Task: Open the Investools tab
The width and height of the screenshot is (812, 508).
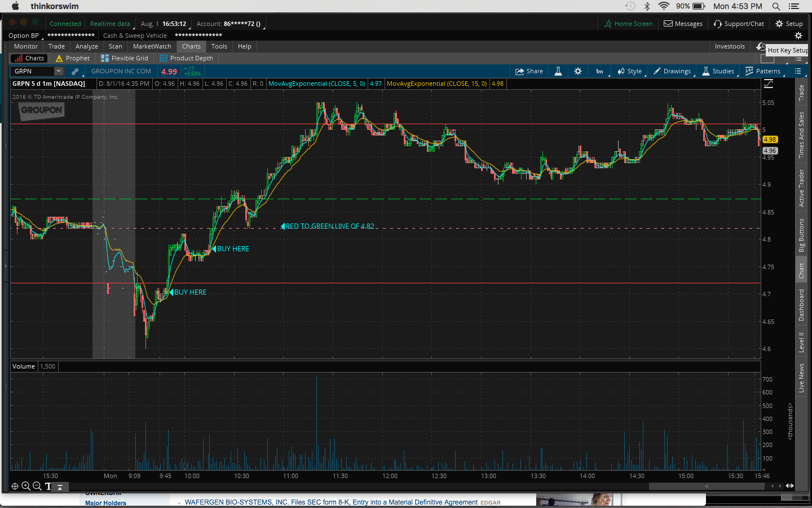Action: (730, 46)
